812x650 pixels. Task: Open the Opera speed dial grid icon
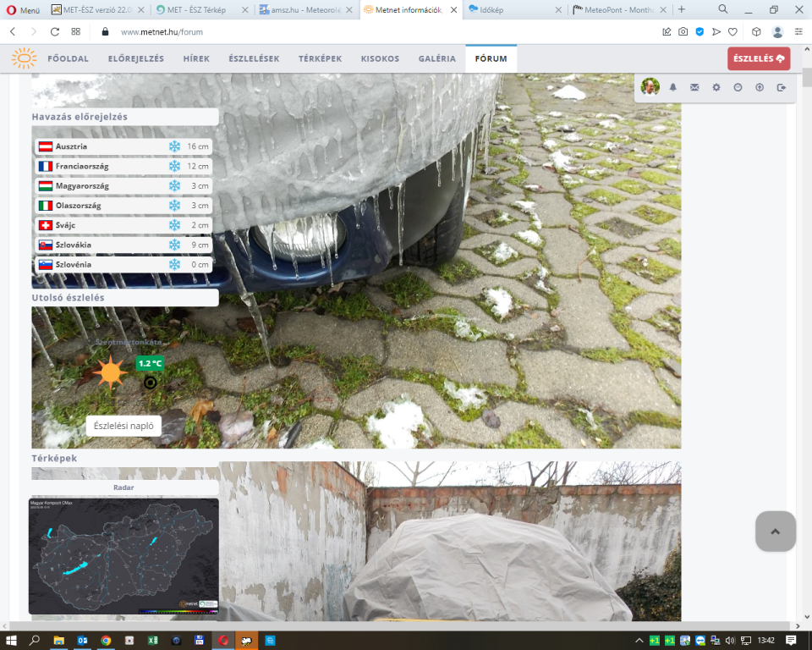tap(76, 31)
